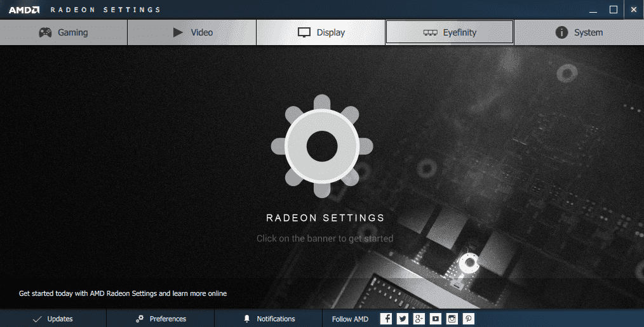The image size is (644, 327).
Task: Maximize the Radeon Settings window
Action: [613, 10]
